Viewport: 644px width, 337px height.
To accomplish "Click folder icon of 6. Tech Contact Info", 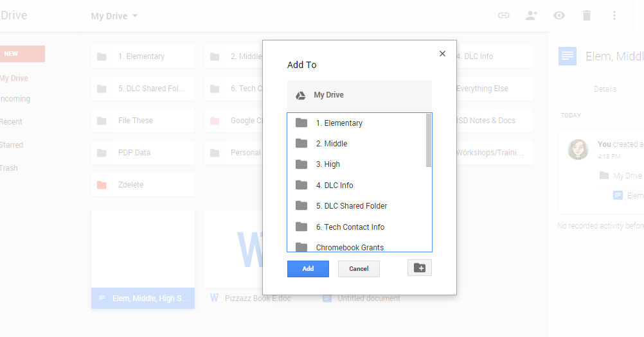I will click(301, 227).
